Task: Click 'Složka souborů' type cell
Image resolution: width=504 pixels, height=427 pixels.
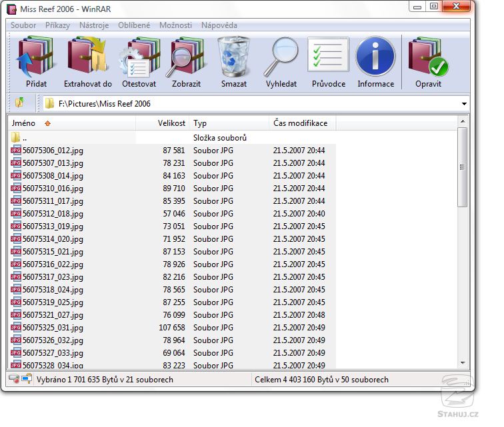Action: click(220, 137)
